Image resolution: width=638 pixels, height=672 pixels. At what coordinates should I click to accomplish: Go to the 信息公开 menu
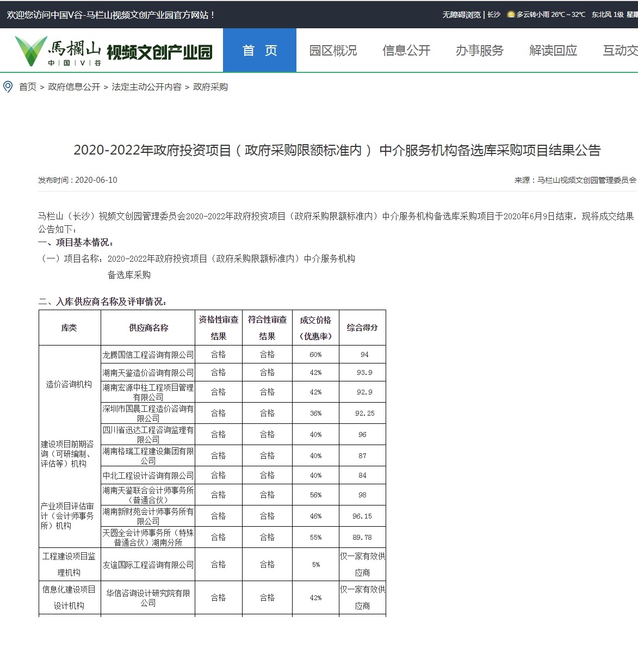(406, 51)
